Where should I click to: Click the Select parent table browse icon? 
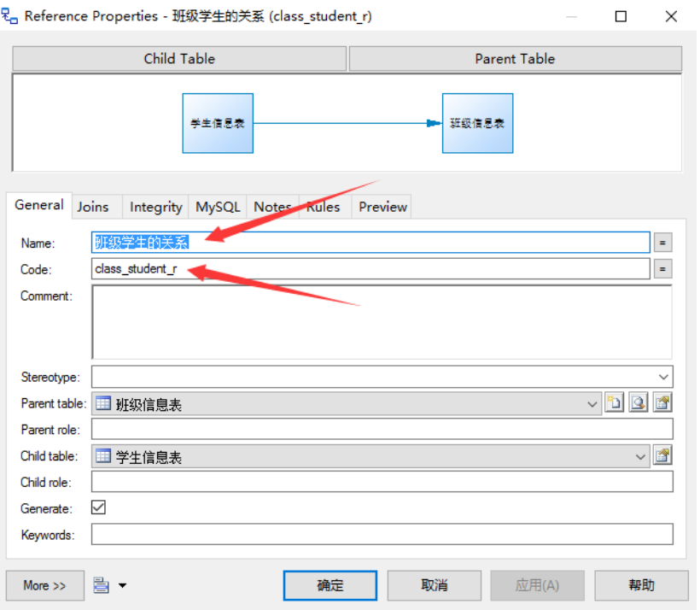click(x=639, y=403)
